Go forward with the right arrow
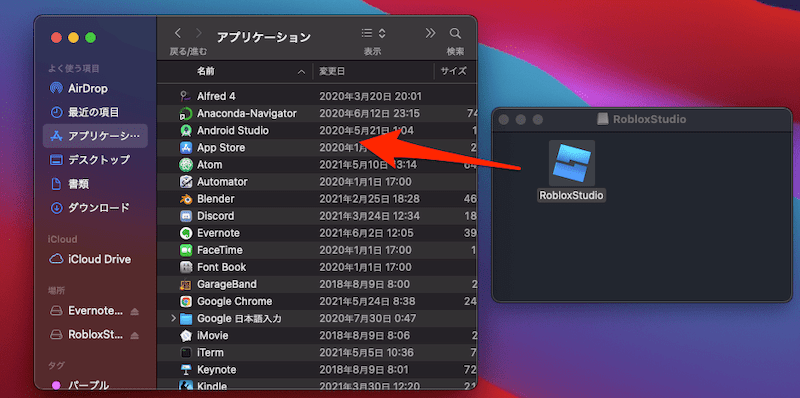Screen dimensions: 800x398 click(199, 34)
